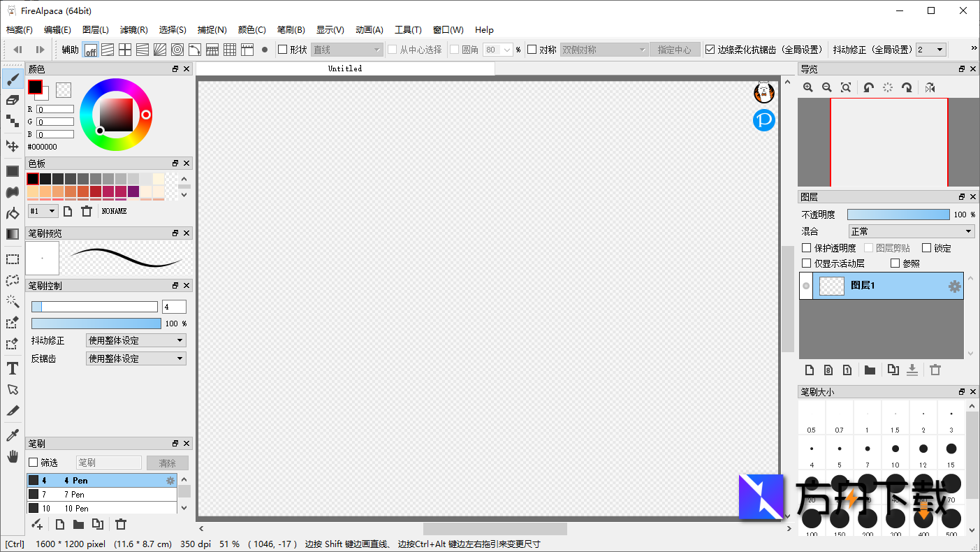
Task: Turn snapping off with the off button
Action: [x=91, y=49]
